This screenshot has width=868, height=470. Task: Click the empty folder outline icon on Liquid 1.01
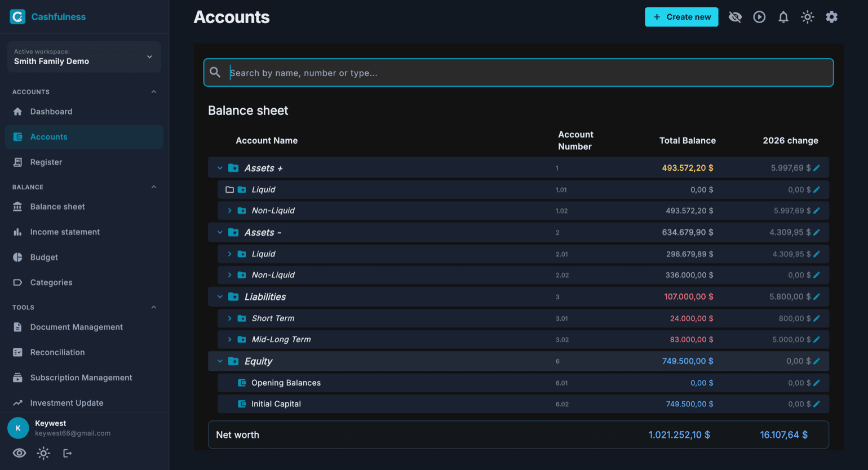click(229, 189)
